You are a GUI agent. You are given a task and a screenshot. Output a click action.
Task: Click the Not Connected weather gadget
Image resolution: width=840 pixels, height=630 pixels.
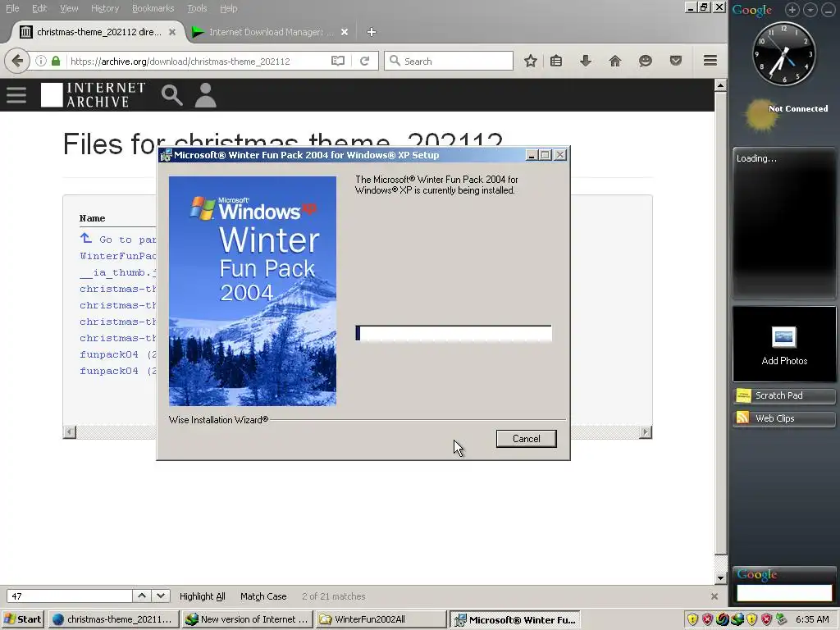coord(786,115)
